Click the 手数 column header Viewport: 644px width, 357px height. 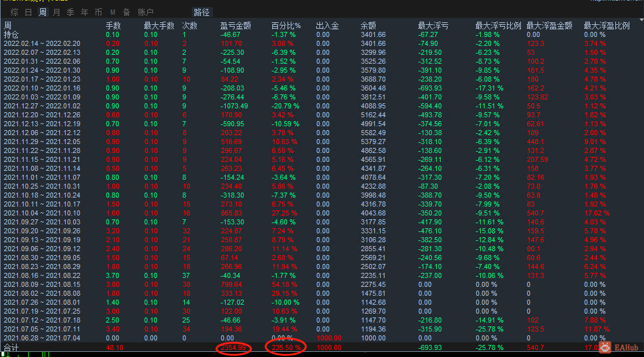(113, 25)
